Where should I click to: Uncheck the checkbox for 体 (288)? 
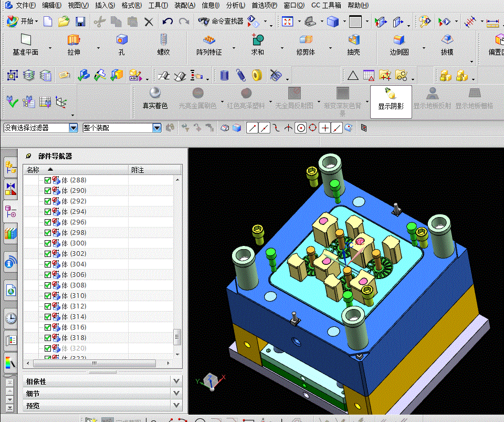pyautogui.click(x=48, y=180)
